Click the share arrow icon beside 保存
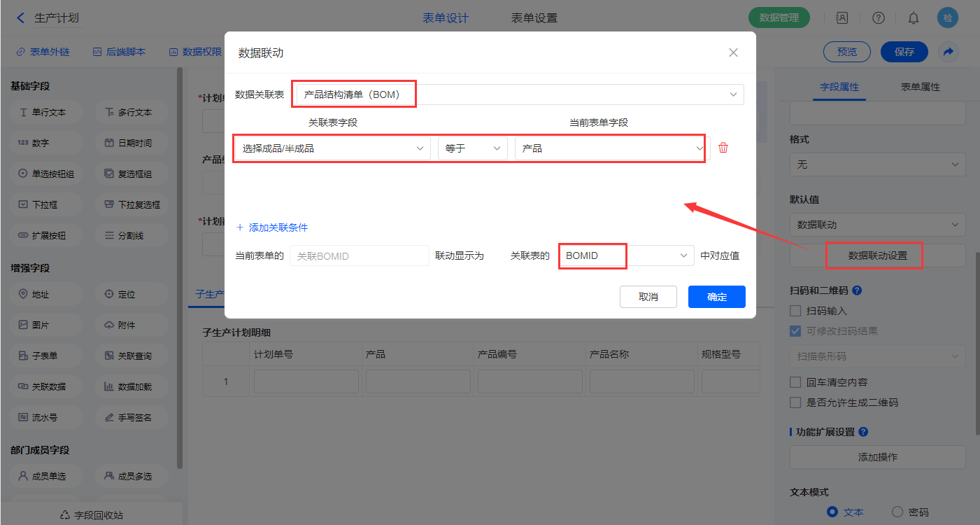The image size is (980, 525). coord(949,52)
